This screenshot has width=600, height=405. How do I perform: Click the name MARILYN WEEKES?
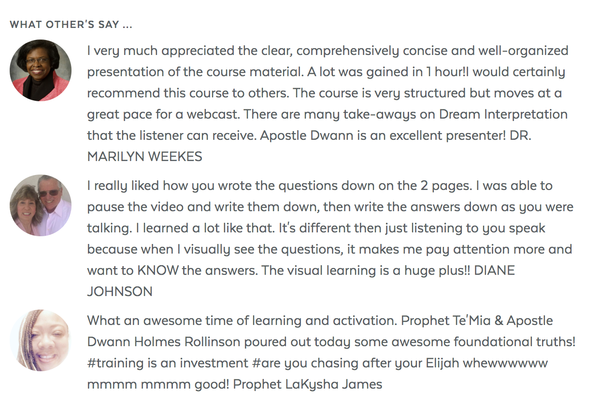tap(145, 157)
